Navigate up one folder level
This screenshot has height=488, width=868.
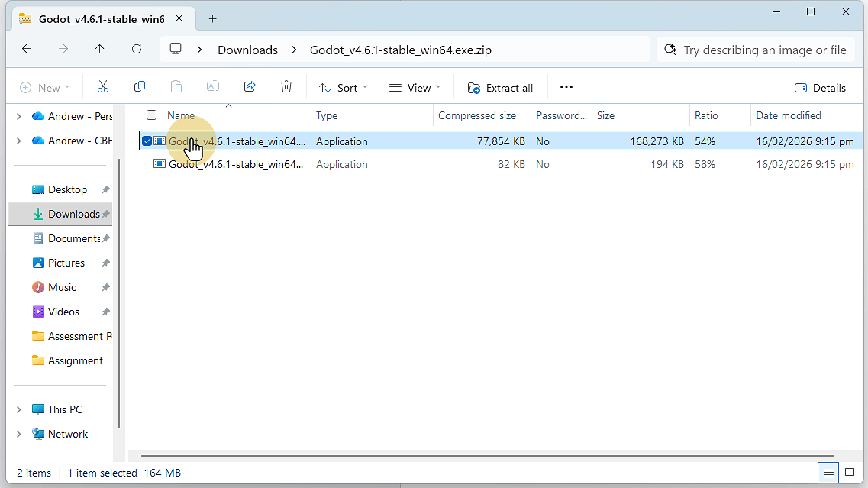[100, 49]
